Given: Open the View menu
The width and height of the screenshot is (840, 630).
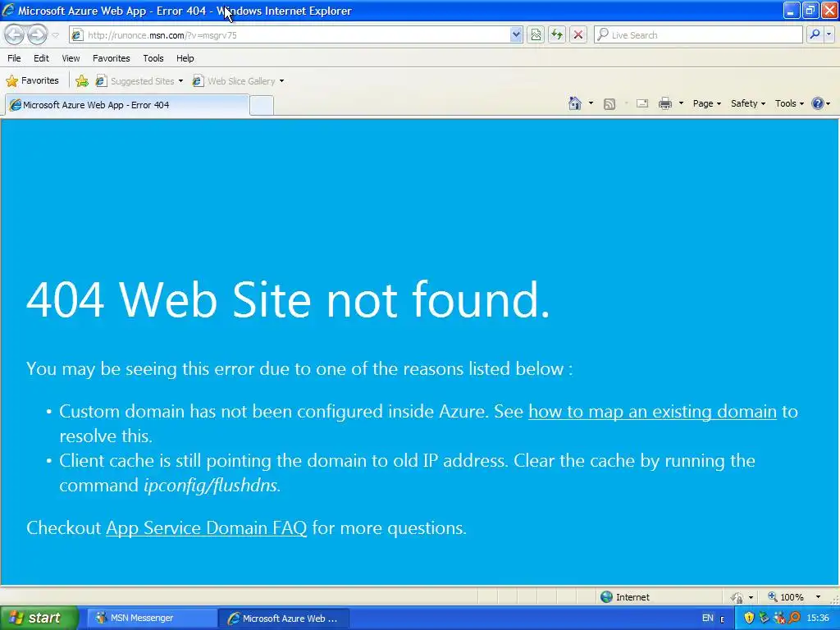Looking at the screenshot, I should click(71, 58).
